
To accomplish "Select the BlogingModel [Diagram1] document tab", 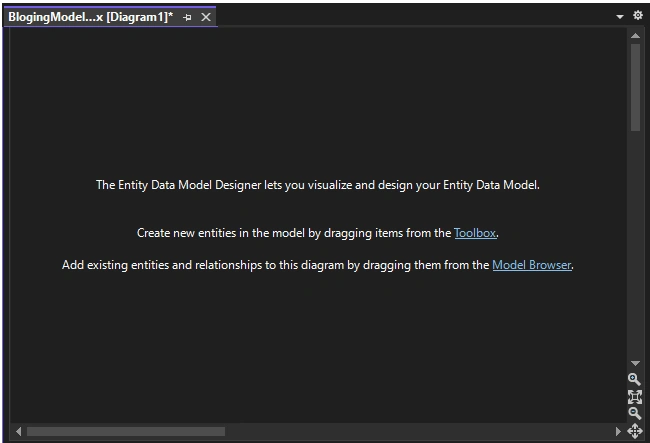I will click(x=90, y=17).
